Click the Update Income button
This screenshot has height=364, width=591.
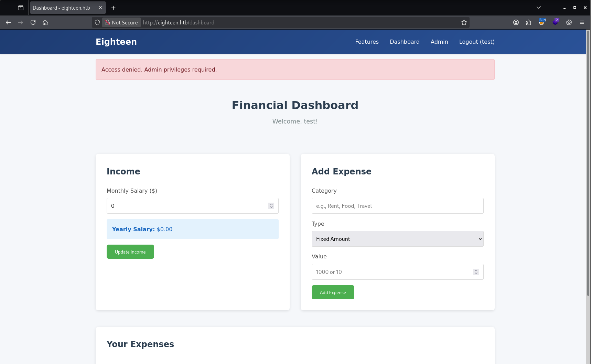tap(130, 252)
